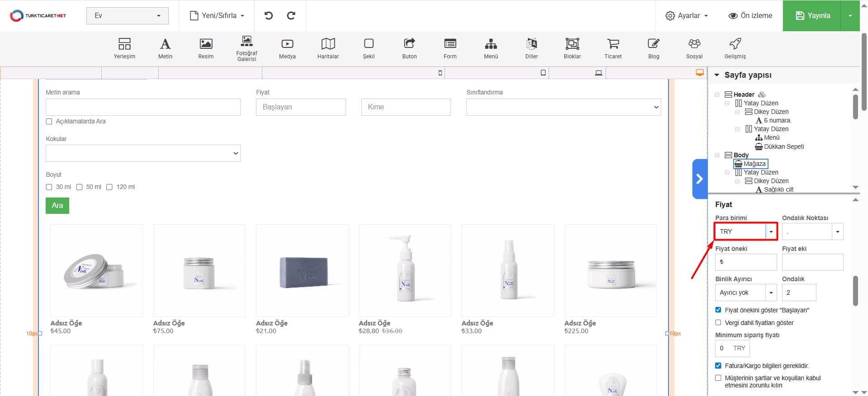Expand the Binlik Ayırıcı dropdown
Image resolution: width=868 pixels, height=396 pixels.
click(745, 292)
